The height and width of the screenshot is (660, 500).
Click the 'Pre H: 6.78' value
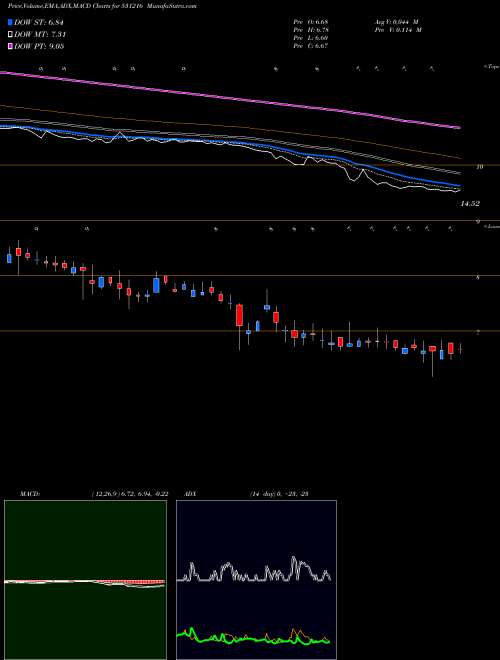coord(311,30)
